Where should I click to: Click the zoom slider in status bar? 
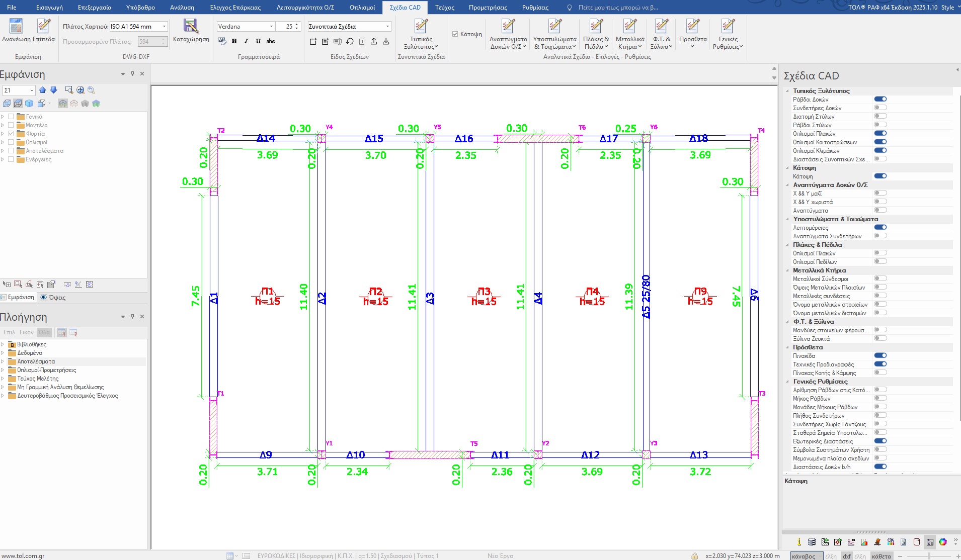[928, 556]
